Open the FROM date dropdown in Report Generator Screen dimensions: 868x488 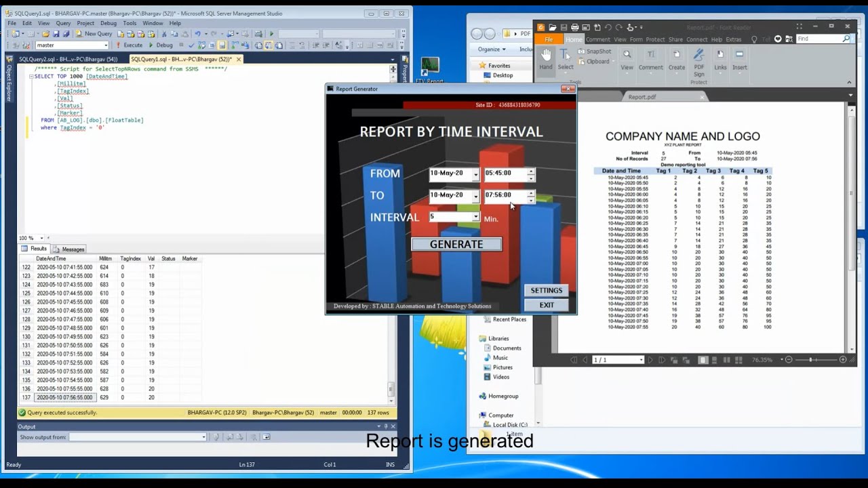pyautogui.click(x=475, y=174)
